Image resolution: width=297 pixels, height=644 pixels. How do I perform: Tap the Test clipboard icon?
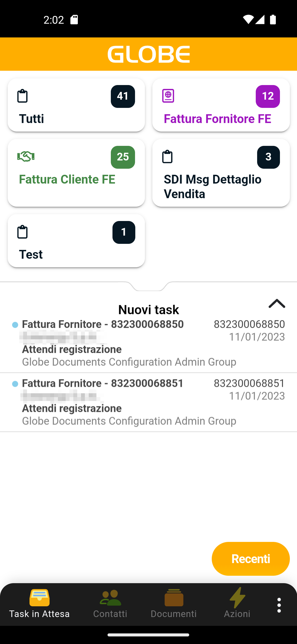coord(22,232)
